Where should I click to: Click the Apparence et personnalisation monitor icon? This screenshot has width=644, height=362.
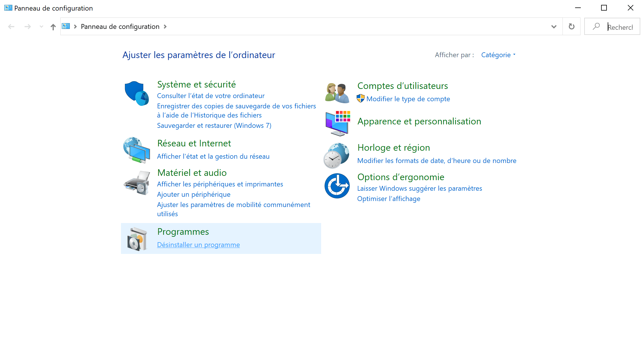click(x=338, y=123)
